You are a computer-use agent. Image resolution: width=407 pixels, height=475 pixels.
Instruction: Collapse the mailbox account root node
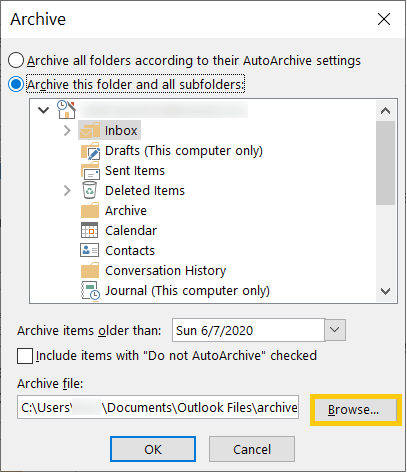click(x=44, y=110)
